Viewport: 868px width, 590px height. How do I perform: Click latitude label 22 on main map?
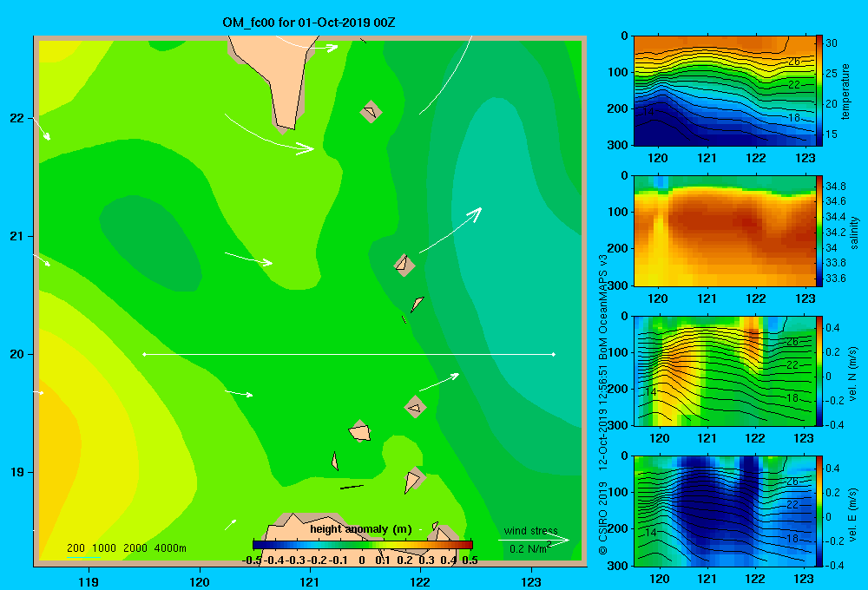(x=16, y=118)
